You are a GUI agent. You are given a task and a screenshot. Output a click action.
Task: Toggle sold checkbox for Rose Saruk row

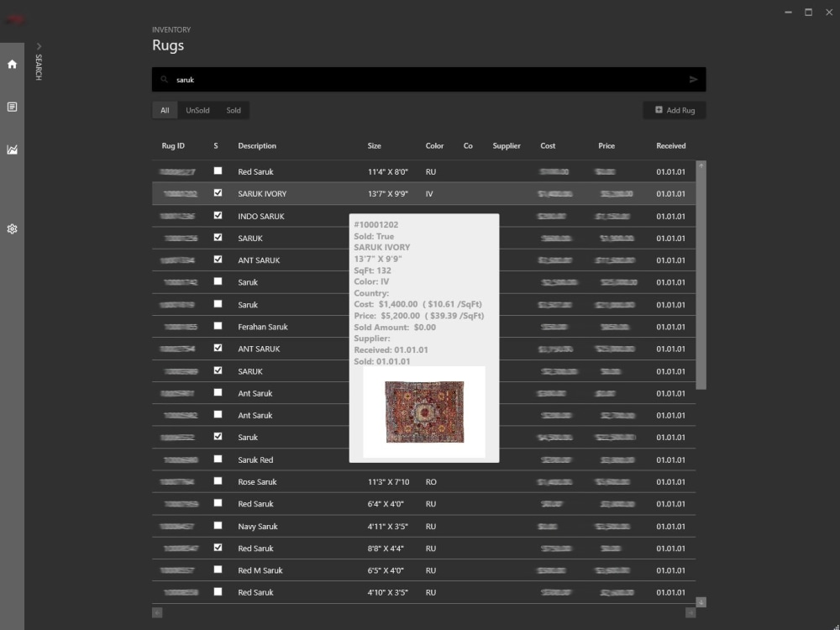click(x=218, y=481)
